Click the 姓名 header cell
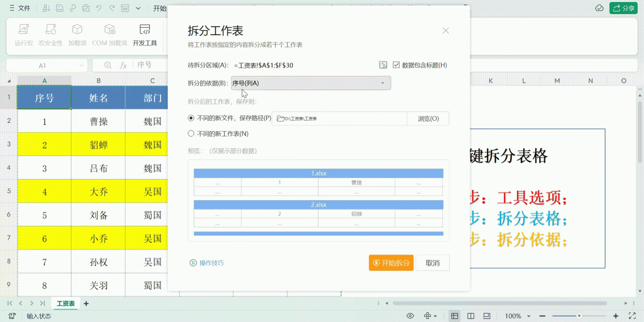The height and width of the screenshot is (322, 644). pos(98,98)
